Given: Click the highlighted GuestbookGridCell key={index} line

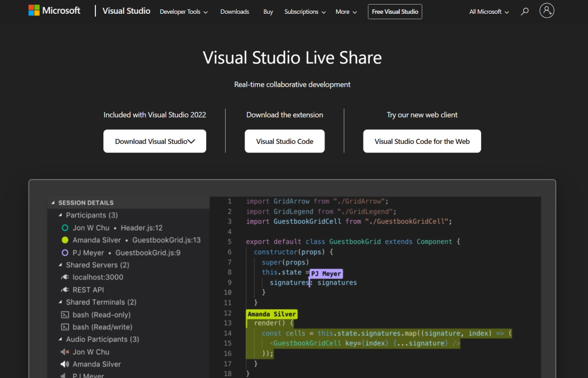Looking at the screenshot, I should 365,343.
